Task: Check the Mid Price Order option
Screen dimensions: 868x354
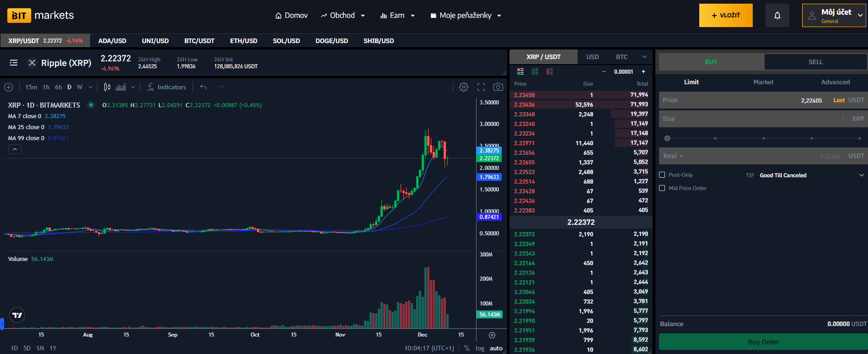Action: (x=662, y=188)
